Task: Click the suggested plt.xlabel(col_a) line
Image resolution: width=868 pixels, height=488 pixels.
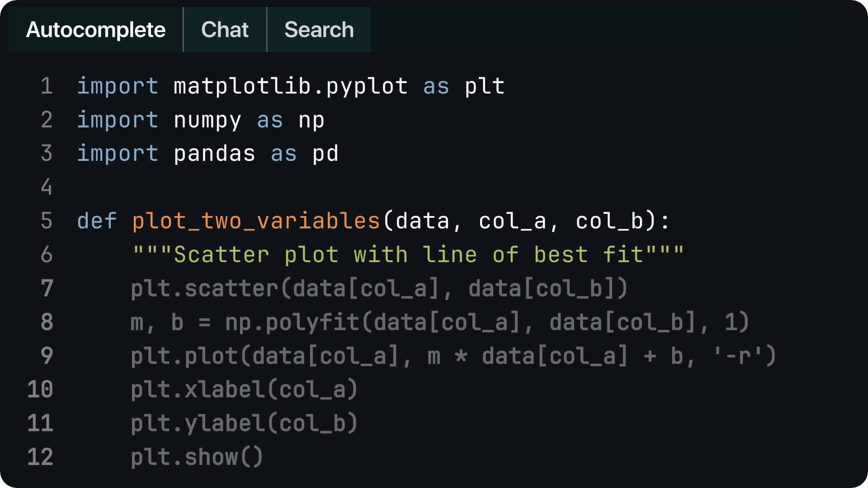Action: [x=244, y=389]
